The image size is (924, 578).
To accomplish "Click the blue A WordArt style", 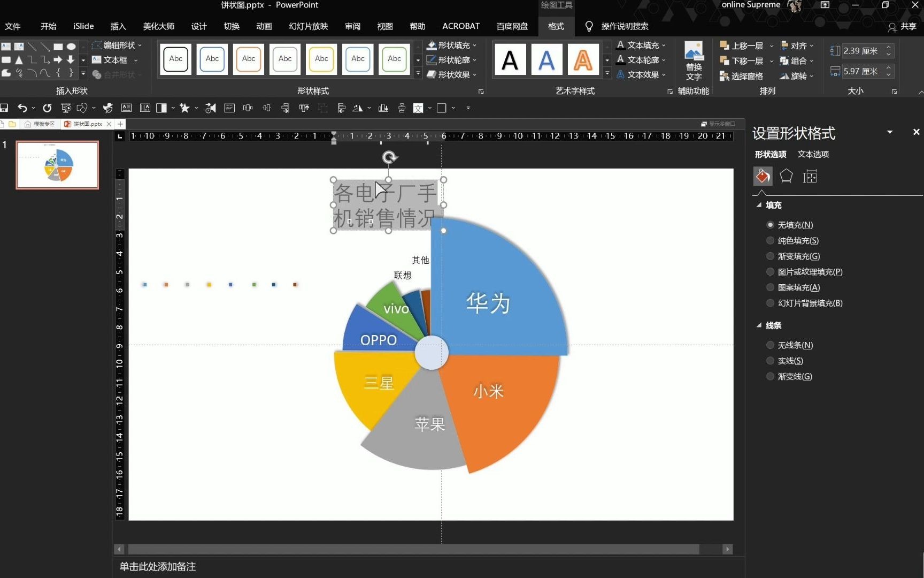I will [x=546, y=60].
